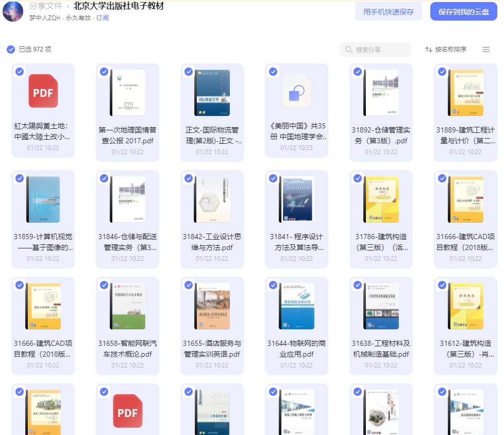Open the yellow cover thumbnail of 31612-建筑构造
Image resolution: width=504 pixels, height=435 pixels.
pyautogui.click(x=466, y=306)
